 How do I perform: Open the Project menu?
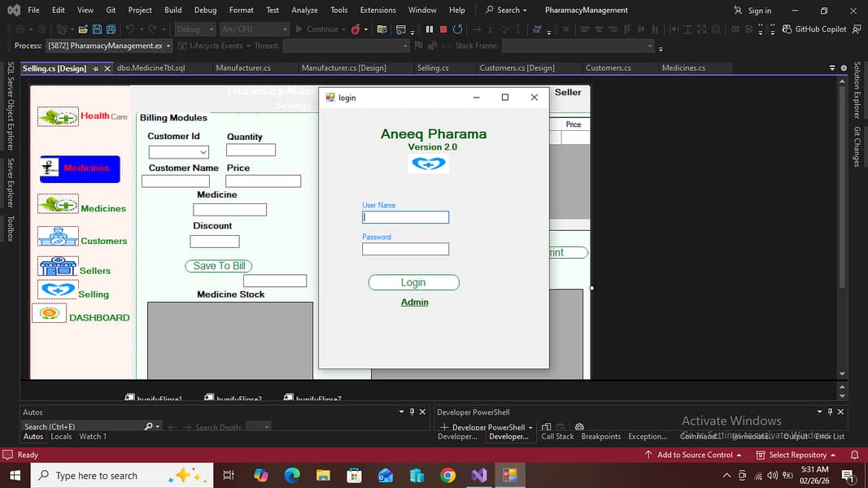tap(139, 10)
